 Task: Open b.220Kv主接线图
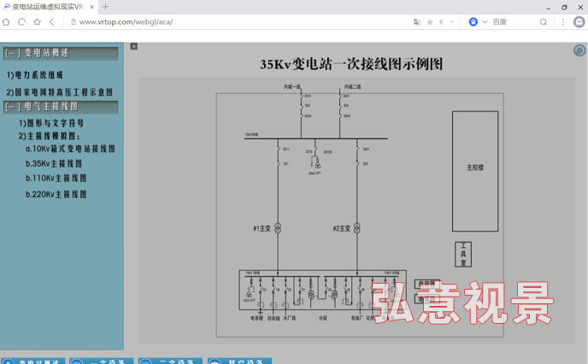point(56,194)
